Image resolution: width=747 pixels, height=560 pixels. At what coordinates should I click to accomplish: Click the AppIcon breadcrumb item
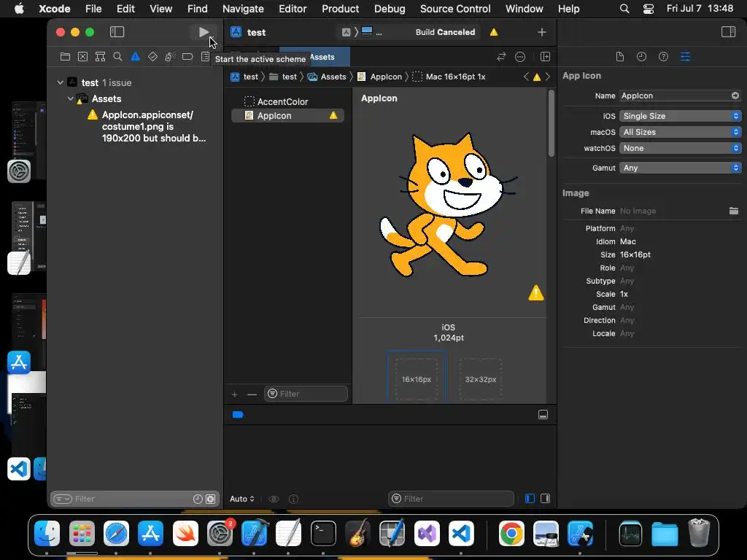(379, 77)
